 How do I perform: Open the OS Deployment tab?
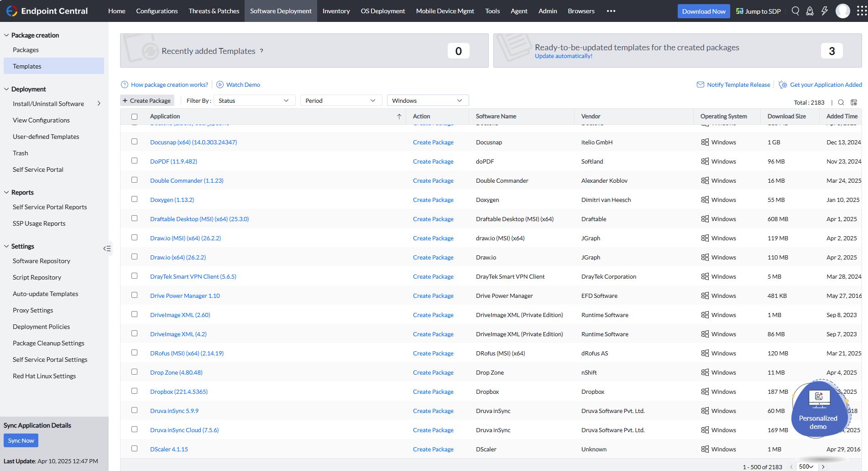383,11
